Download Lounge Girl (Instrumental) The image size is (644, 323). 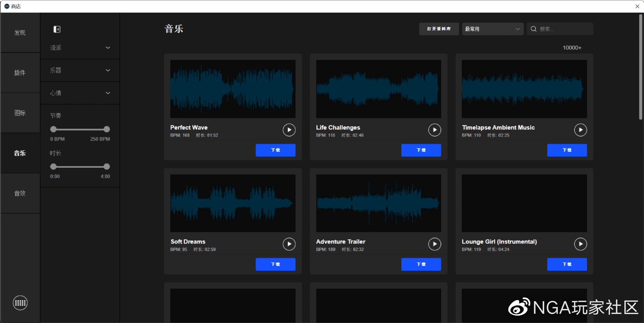pyautogui.click(x=567, y=264)
